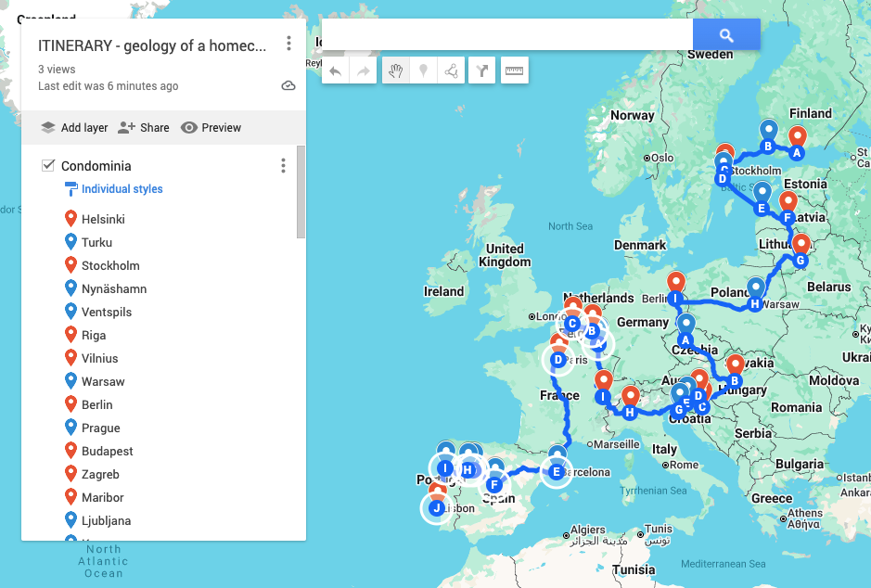Click the blue pin icon beside Turku in list
The width and height of the screenshot is (871, 588).
pos(70,242)
